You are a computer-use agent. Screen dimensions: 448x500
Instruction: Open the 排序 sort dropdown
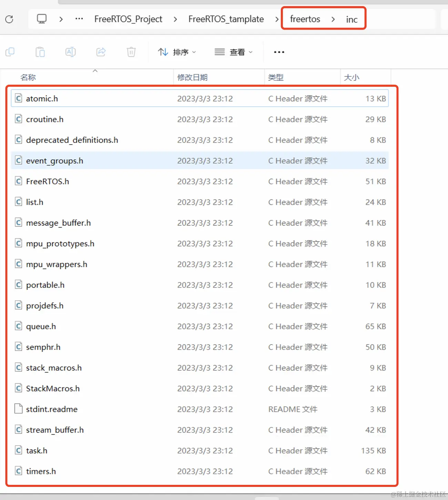pyautogui.click(x=177, y=52)
